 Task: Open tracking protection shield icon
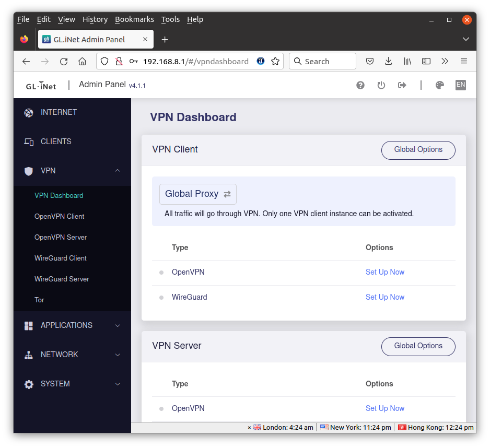[104, 61]
